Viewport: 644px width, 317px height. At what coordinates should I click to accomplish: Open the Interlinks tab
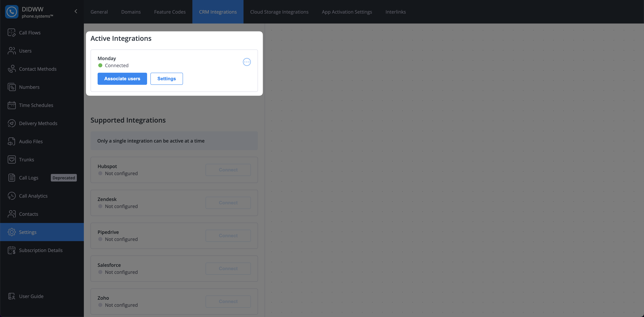[395, 12]
